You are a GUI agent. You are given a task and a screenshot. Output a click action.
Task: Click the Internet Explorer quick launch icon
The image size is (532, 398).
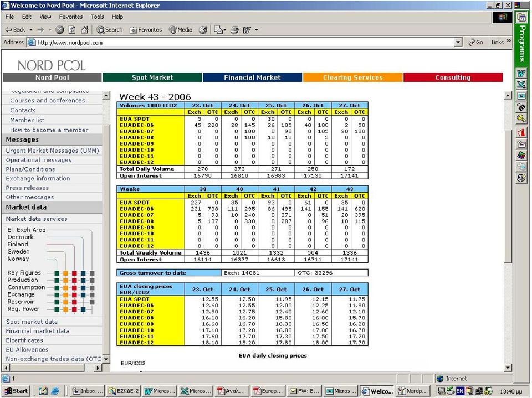(55, 391)
